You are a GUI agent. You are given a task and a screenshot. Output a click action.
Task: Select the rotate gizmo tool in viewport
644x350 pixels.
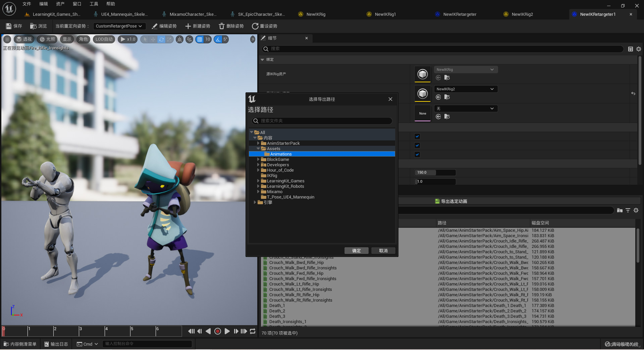161,39
